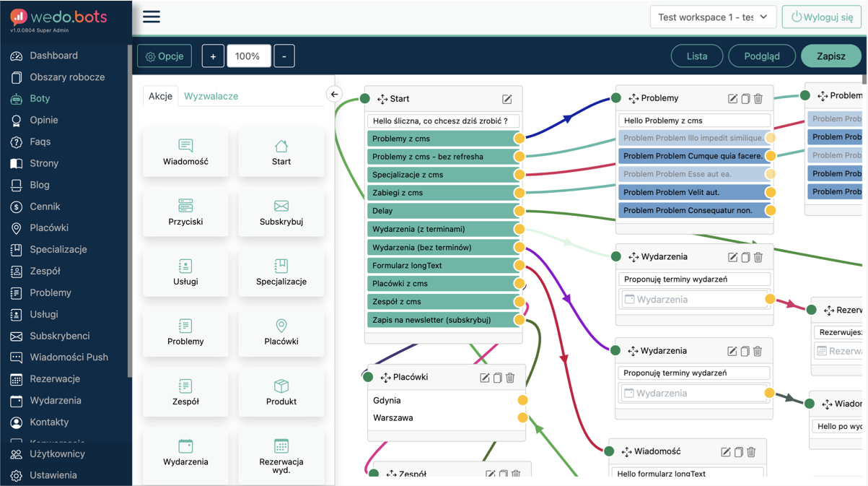Increase zoom with the plus button
The width and height of the screenshot is (868, 486).
(213, 56)
